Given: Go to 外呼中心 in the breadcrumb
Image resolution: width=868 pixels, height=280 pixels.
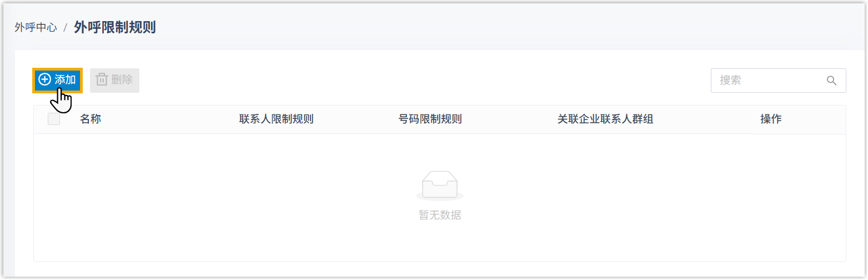Looking at the screenshot, I should click(x=36, y=28).
